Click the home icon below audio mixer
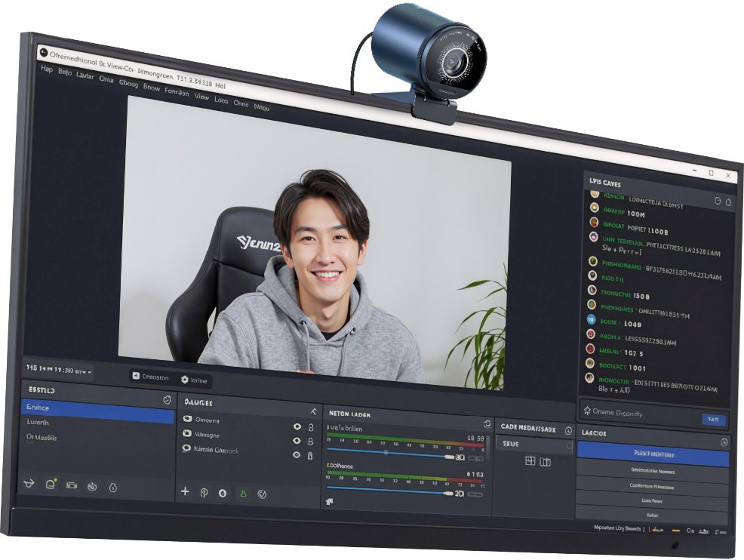 click(x=330, y=501)
